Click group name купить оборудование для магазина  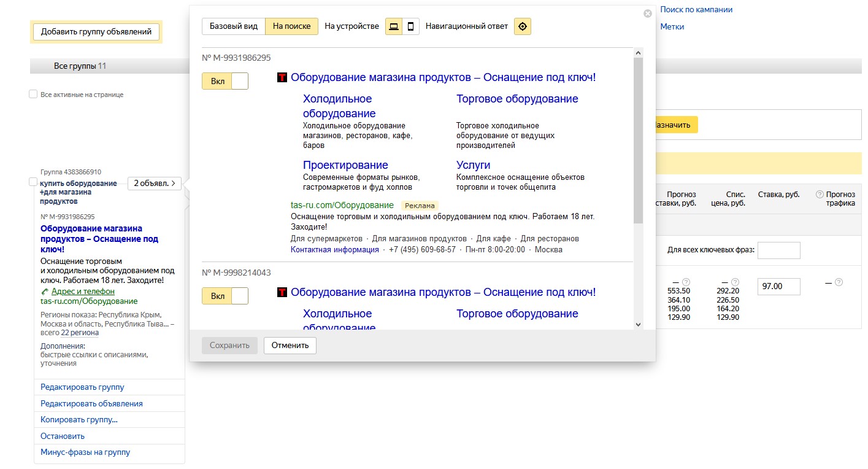coord(79,192)
